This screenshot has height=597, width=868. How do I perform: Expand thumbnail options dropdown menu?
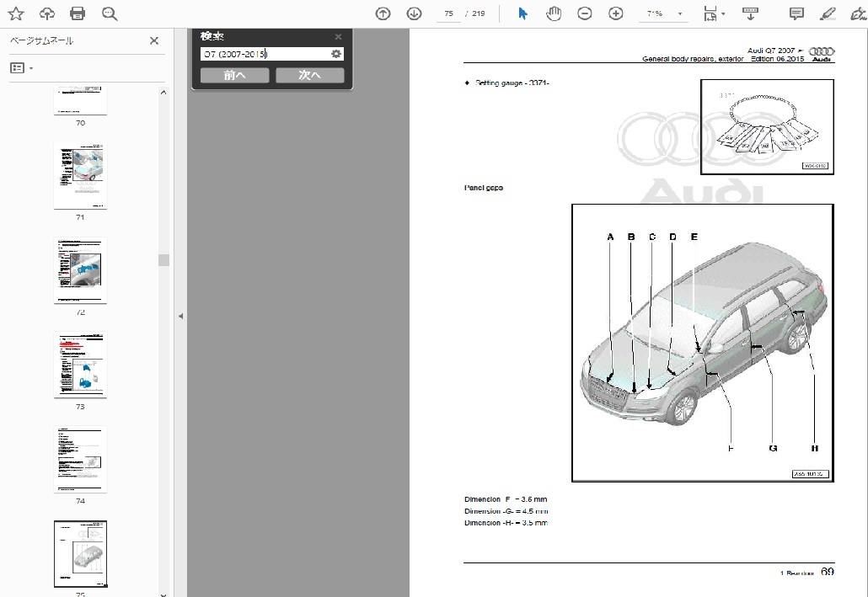coord(31,68)
